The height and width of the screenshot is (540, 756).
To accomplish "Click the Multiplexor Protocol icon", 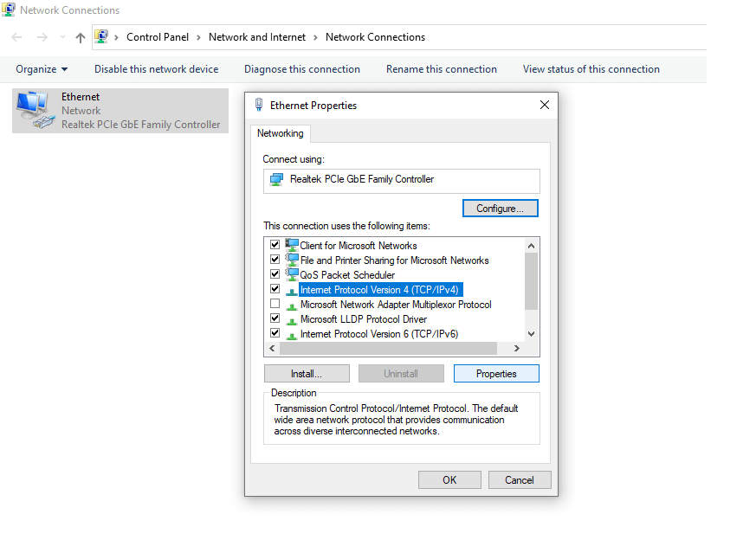I will [x=291, y=307].
